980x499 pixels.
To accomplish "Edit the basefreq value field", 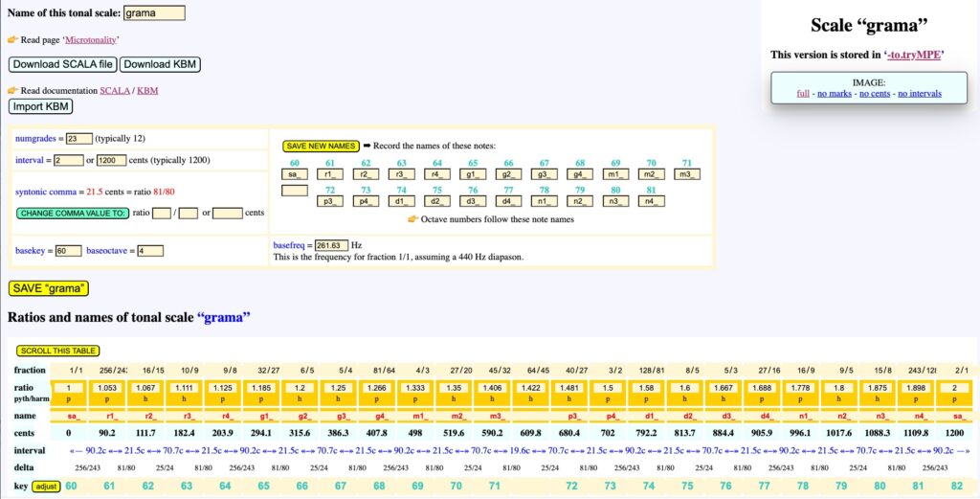I will pyautogui.click(x=331, y=245).
